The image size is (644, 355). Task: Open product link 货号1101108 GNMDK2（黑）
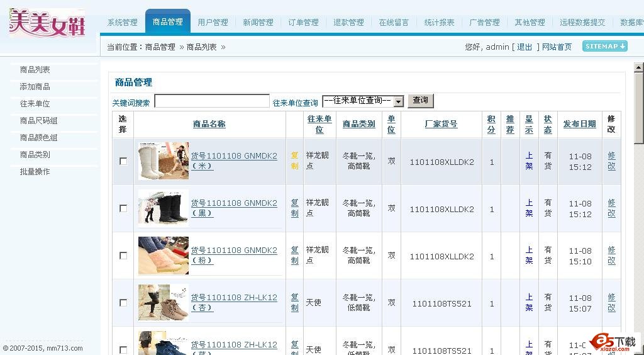(x=234, y=208)
